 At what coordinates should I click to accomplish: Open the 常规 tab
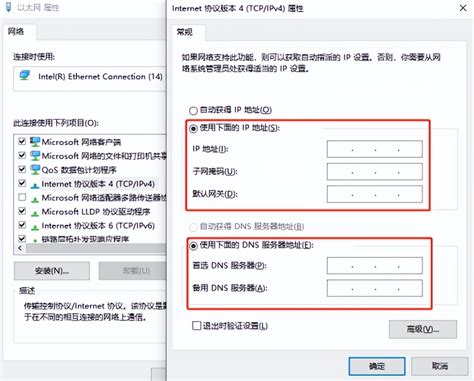point(184,32)
